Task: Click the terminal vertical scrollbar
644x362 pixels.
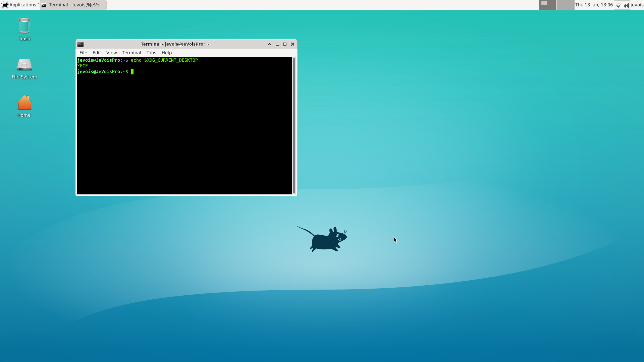Action: point(294,126)
